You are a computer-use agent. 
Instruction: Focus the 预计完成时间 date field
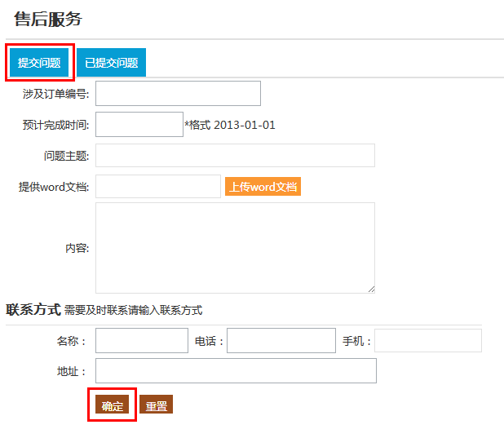(x=139, y=125)
